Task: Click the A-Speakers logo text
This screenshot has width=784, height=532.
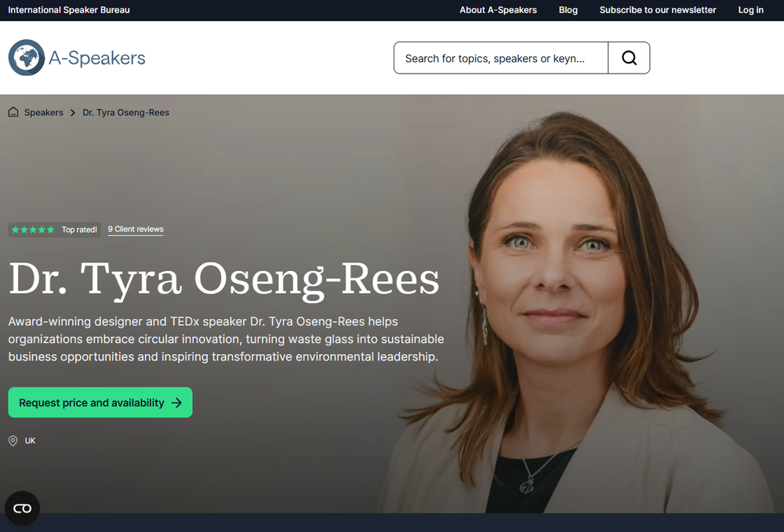Action: [x=97, y=58]
